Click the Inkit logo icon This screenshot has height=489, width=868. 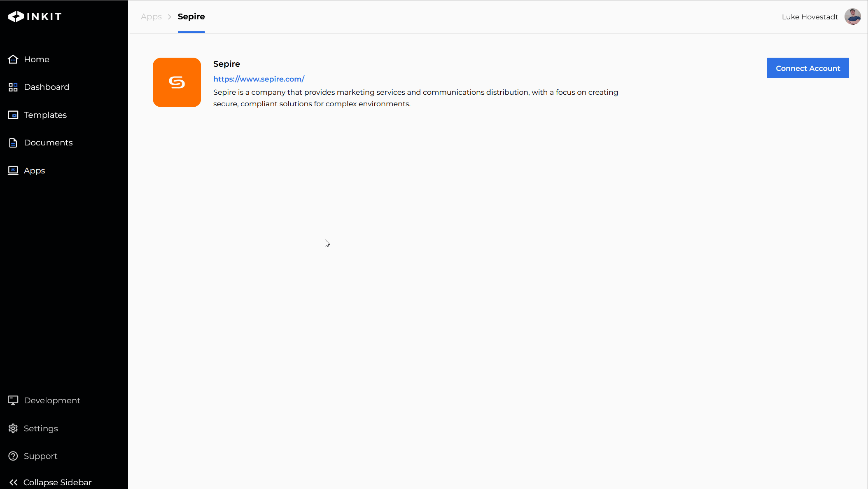coord(16,16)
